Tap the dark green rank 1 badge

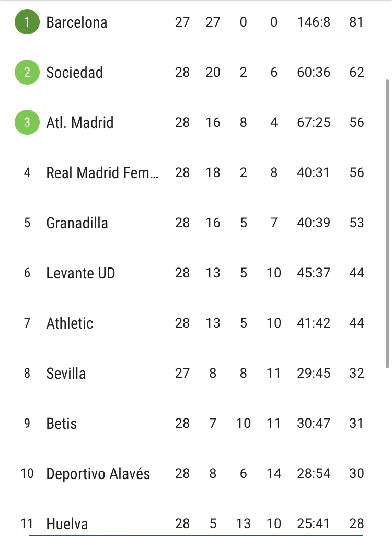(x=27, y=22)
